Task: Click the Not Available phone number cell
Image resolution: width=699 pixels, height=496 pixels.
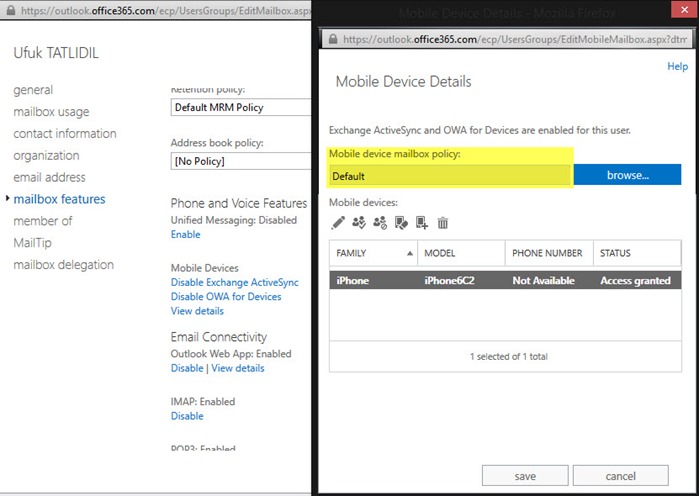Action: tap(543, 280)
